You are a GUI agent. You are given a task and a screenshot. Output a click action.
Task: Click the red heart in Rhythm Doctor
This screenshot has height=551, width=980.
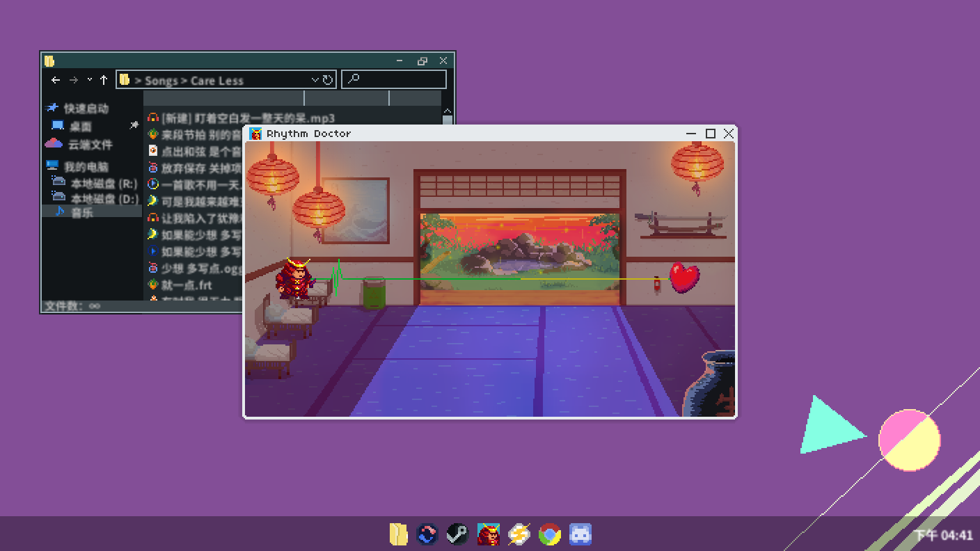pos(684,277)
